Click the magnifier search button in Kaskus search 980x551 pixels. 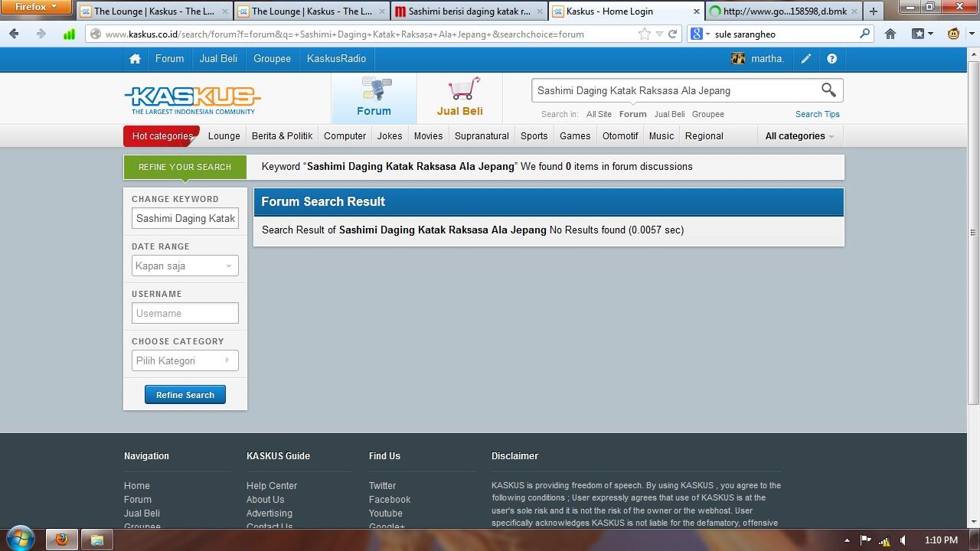(x=828, y=90)
